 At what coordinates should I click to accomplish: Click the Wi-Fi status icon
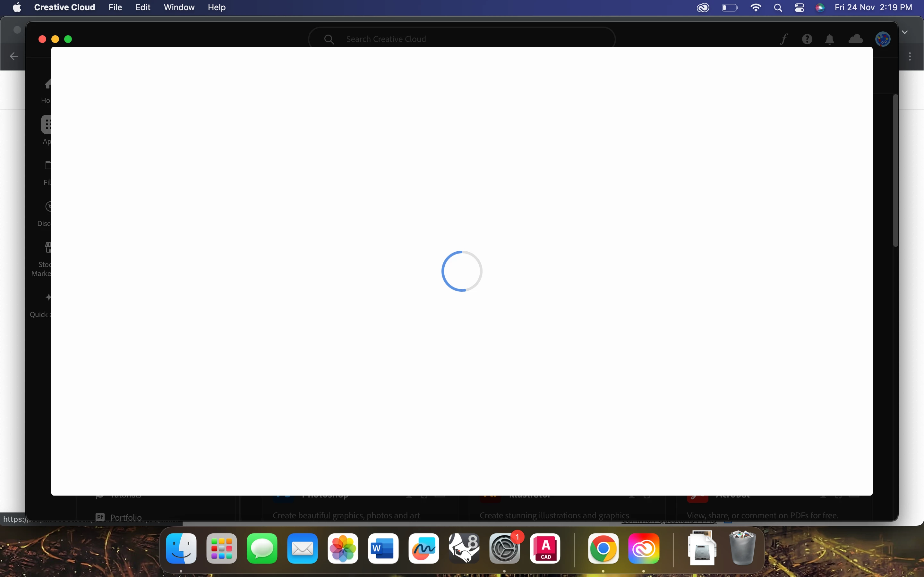756,8
